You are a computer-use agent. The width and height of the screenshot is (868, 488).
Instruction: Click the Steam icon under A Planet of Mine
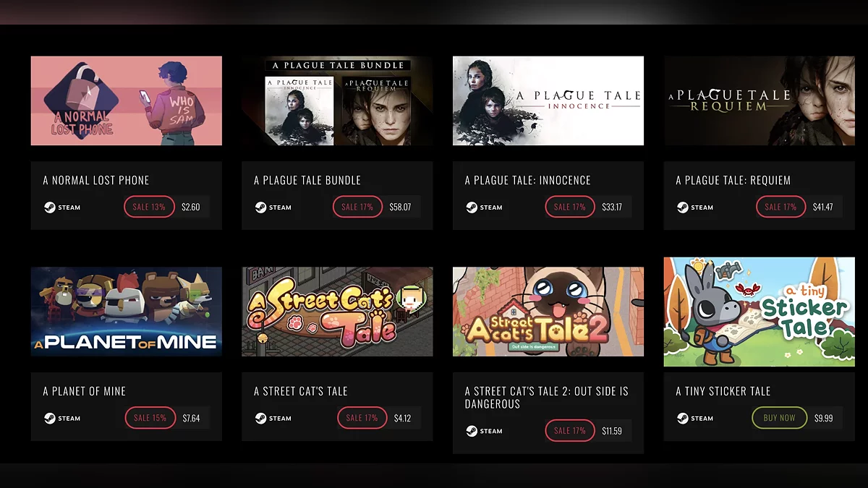click(x=49, y=418)
